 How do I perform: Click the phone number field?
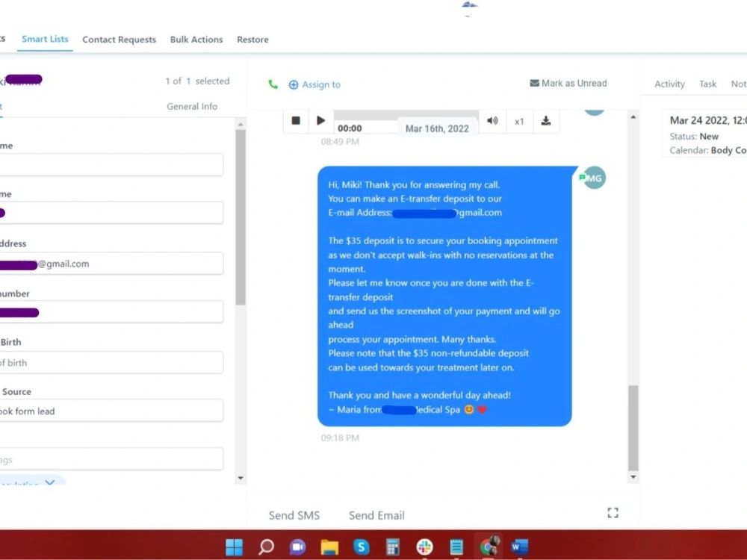click(111, 312)
